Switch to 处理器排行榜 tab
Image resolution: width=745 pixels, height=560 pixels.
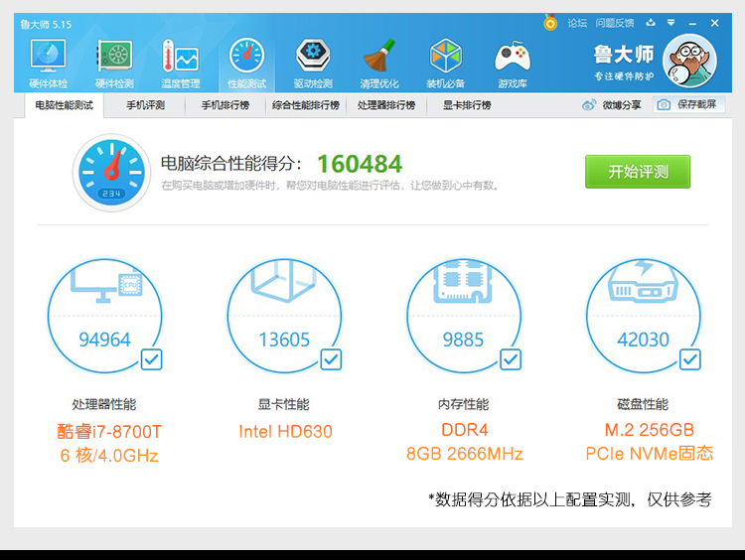(x=386, y=105)
